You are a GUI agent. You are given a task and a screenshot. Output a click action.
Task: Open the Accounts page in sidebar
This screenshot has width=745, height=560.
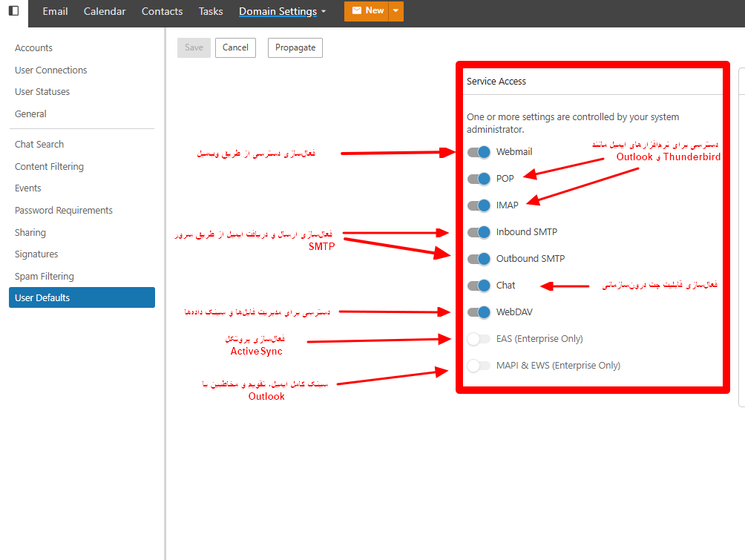(x=34, y=48)
